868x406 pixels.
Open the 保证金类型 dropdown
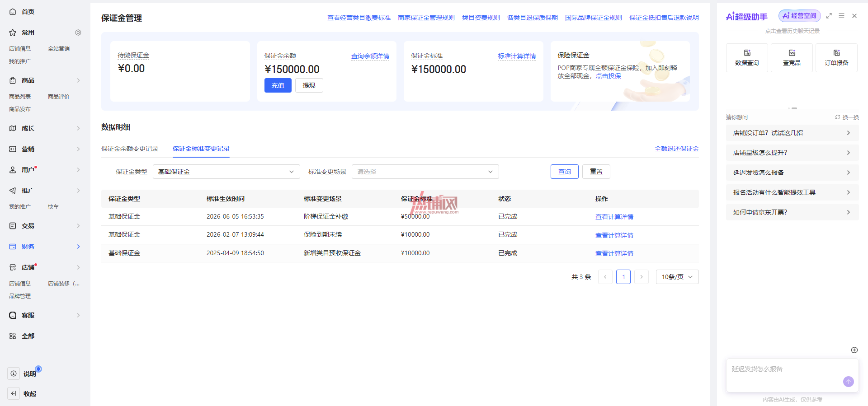pyautogui.click(x=226, y=172)
